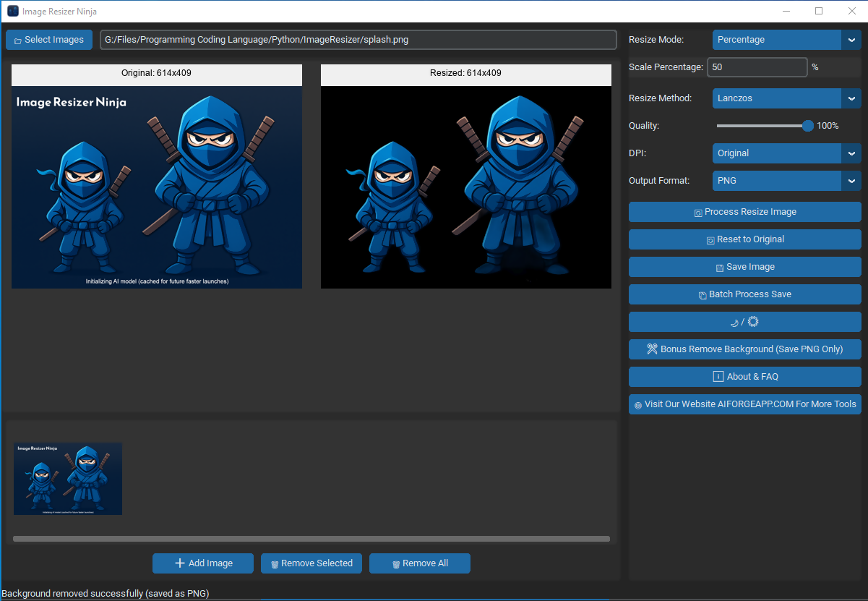
Task: Click the icon on Reset to Original
Action: [x=710, y=240]
